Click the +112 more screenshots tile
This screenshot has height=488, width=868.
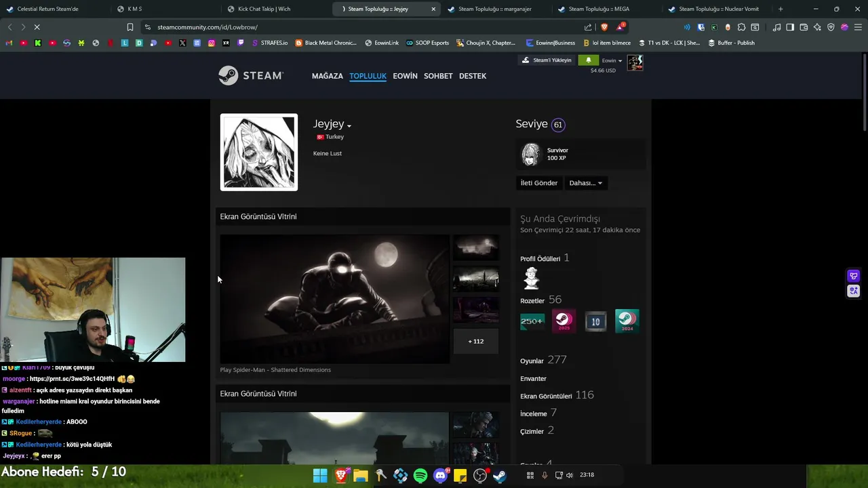click(475, 341)
